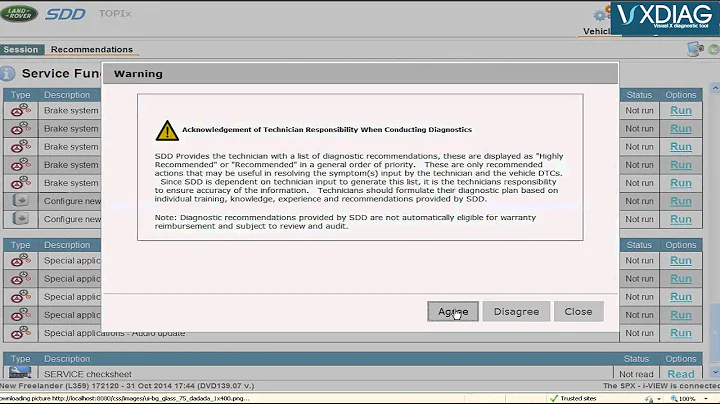Screen dimensions: 720x404
Task: Select the SERVICE checksheet description text
Action: pos(88,374)
